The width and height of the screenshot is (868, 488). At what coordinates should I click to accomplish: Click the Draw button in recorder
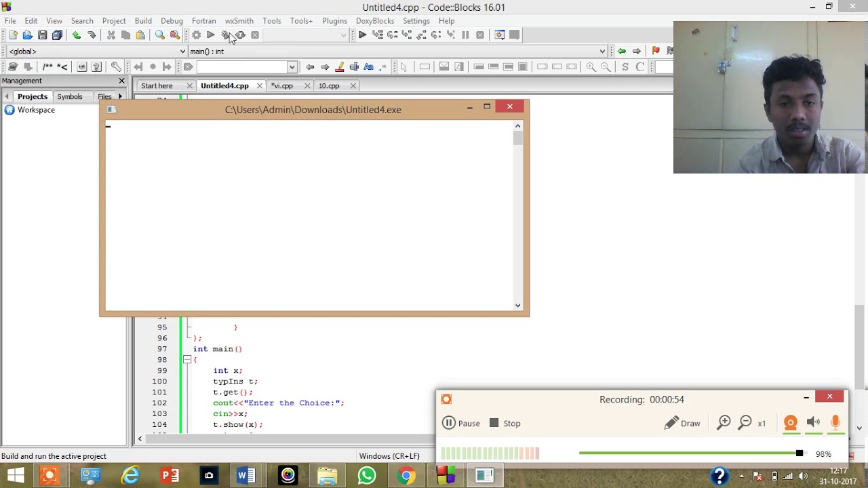pos(682,423)
